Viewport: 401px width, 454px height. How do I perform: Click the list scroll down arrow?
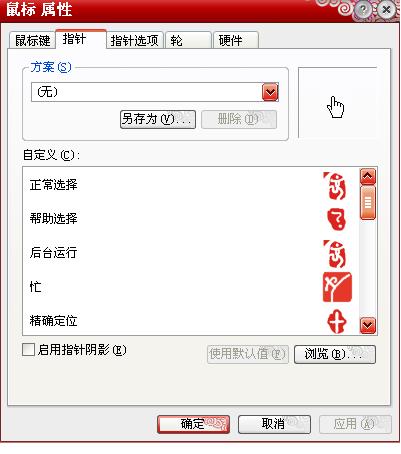[368, 325]
